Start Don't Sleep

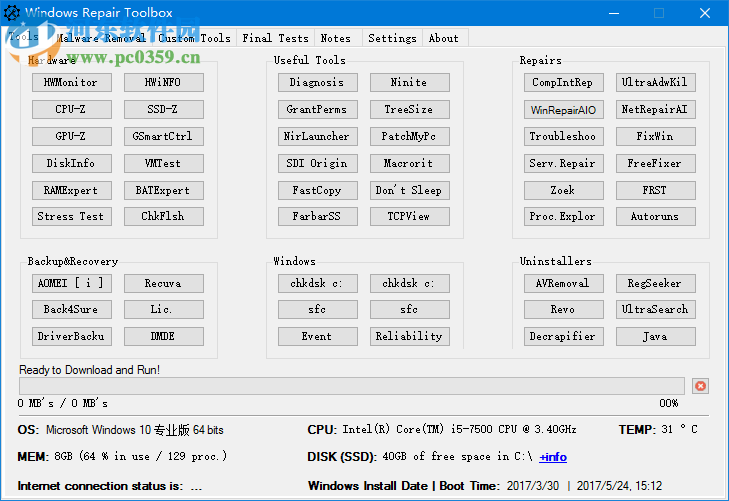point(410,190)
